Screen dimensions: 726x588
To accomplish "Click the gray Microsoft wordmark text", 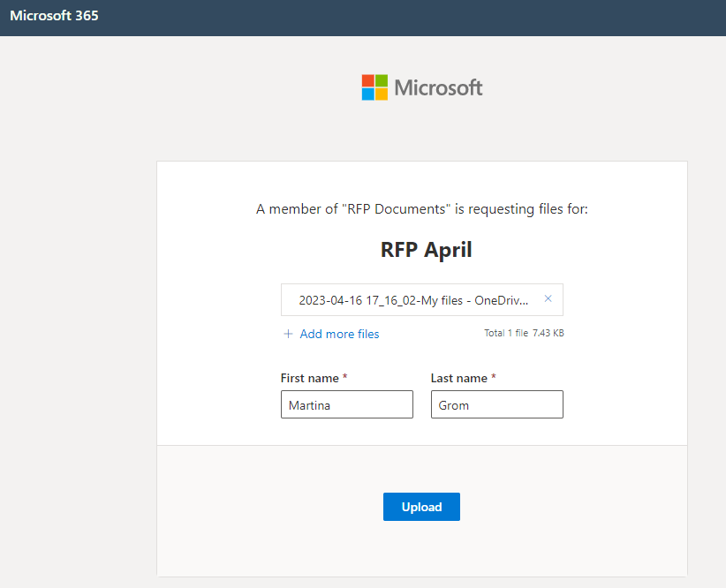I will (x=438, y=87).
